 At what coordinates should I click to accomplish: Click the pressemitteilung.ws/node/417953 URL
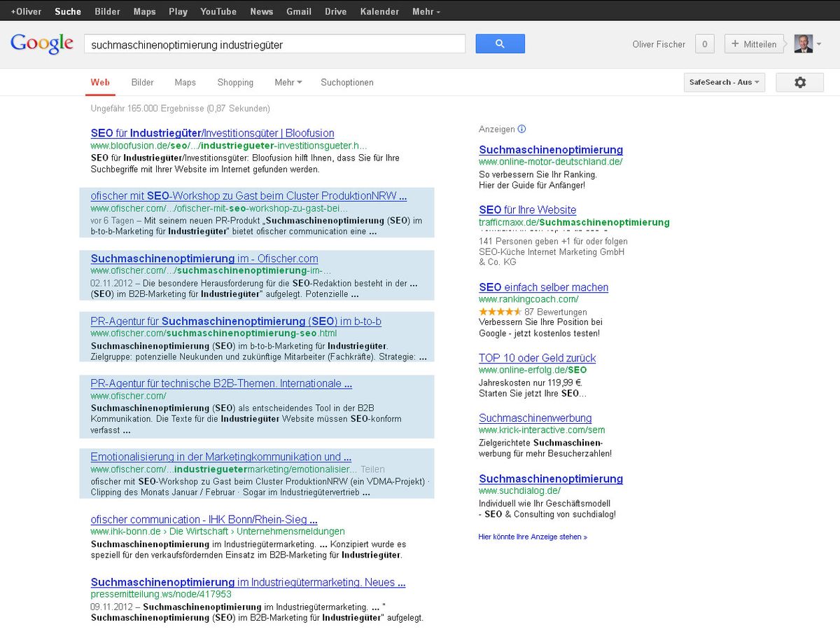point(161,594)
